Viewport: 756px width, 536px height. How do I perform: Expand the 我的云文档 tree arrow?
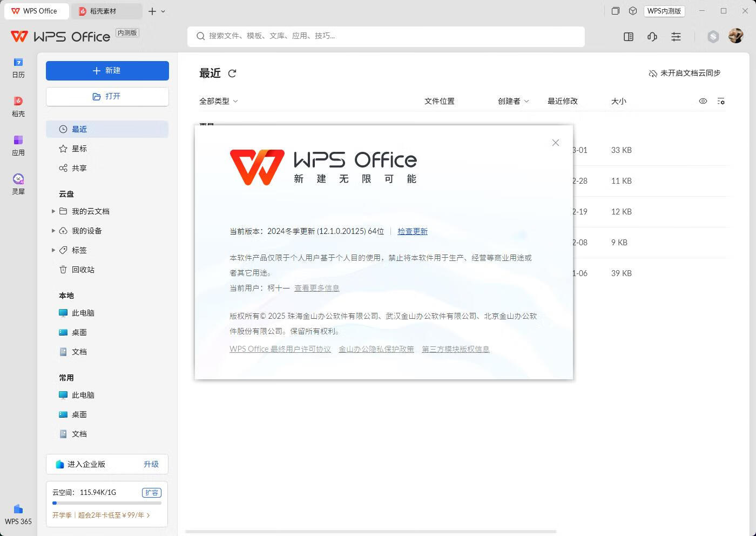(53, 211)
